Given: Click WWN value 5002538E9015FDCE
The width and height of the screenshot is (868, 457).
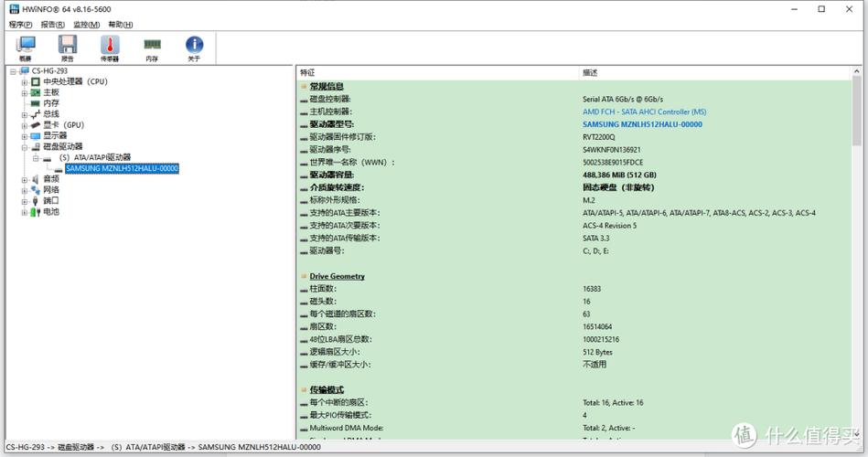Looking at the screenshot, I should point(612,163).
